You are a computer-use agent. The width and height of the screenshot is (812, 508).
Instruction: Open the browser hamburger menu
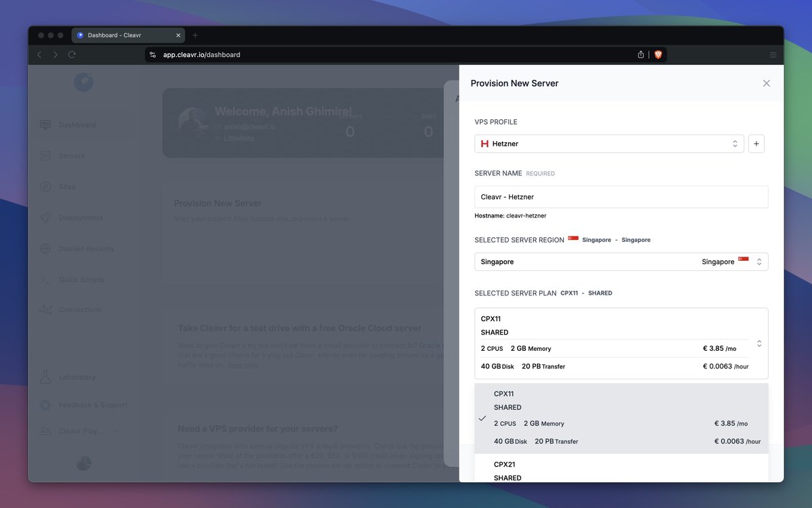point(773,55)
